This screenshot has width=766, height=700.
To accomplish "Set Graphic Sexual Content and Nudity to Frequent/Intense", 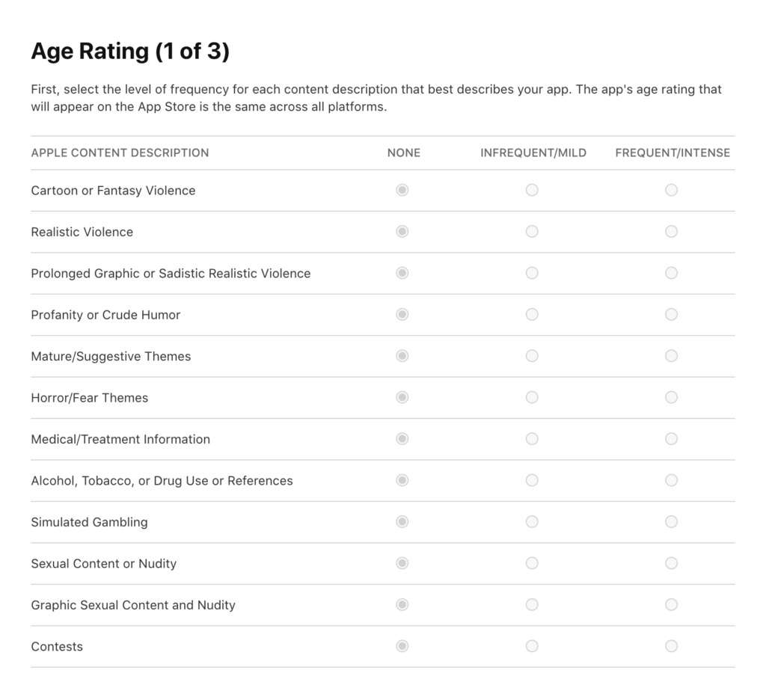I will point(671,605).
